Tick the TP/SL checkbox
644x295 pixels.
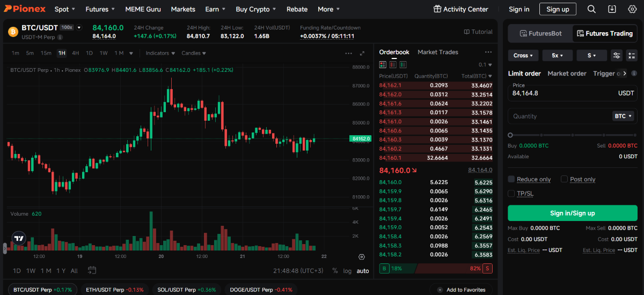511,193
